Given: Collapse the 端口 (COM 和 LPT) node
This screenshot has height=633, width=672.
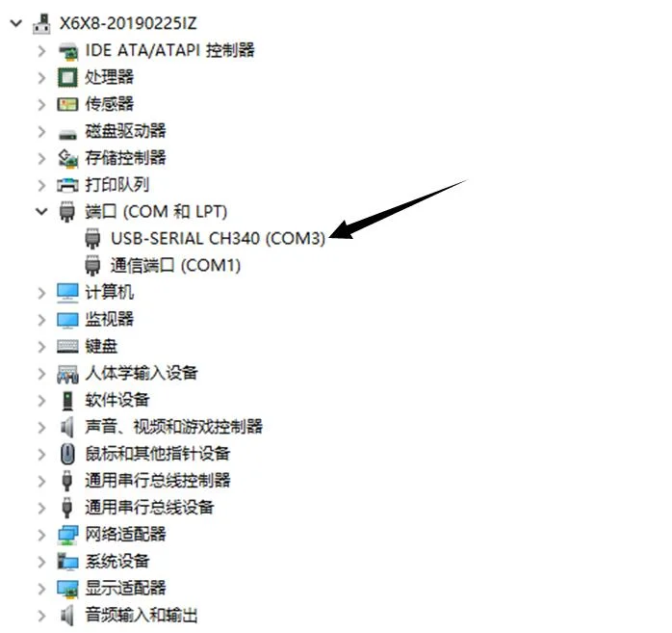Looking at the screenshot, I should click(x=41, y=211).
